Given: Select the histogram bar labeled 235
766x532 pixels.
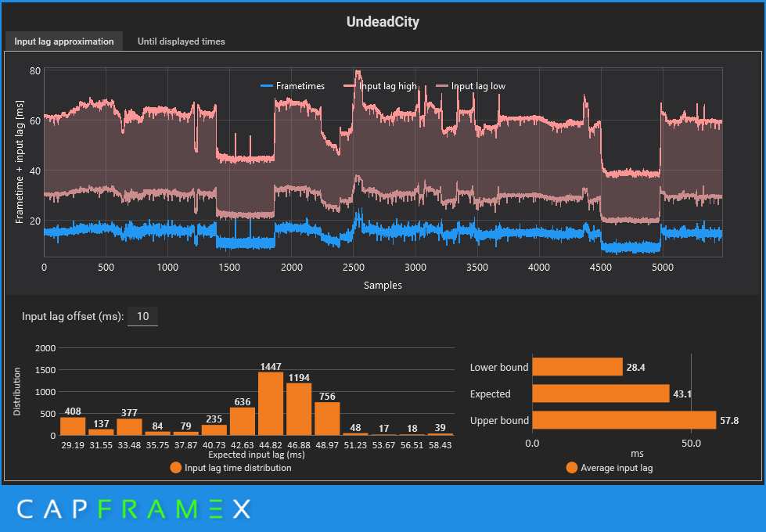Looking at the screenshot, I should tap(214, 430).
